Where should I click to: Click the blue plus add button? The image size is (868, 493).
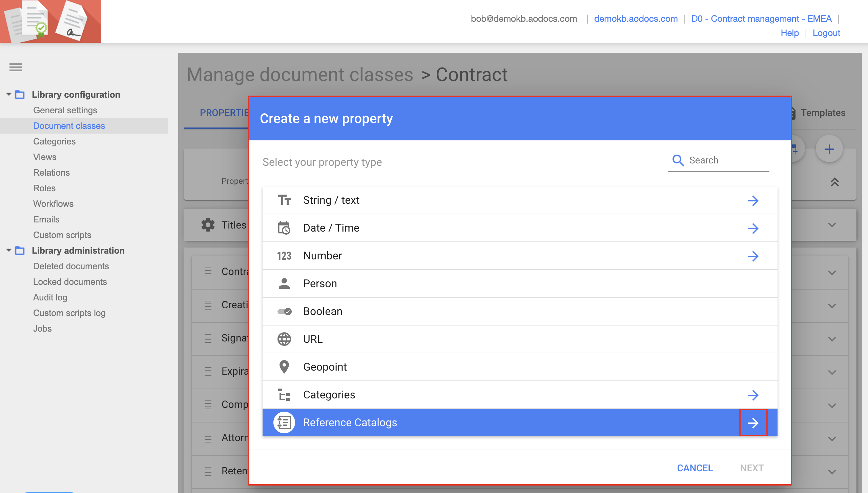tap(829, 149)
